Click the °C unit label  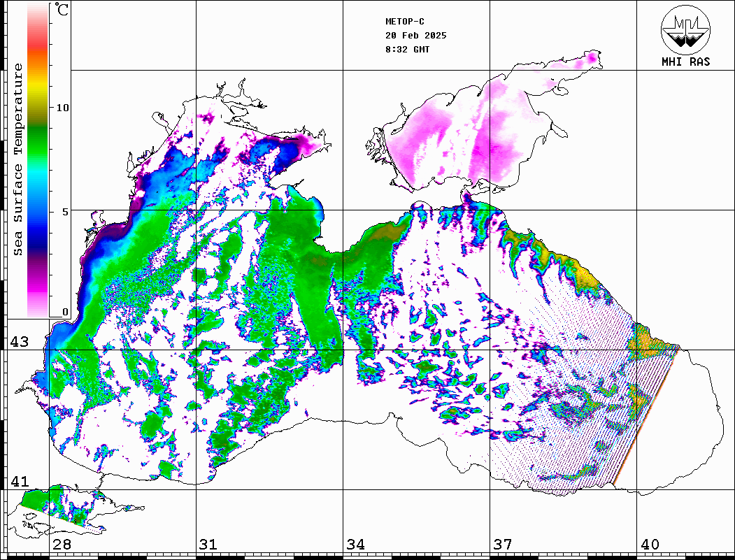tap(62, 9)
